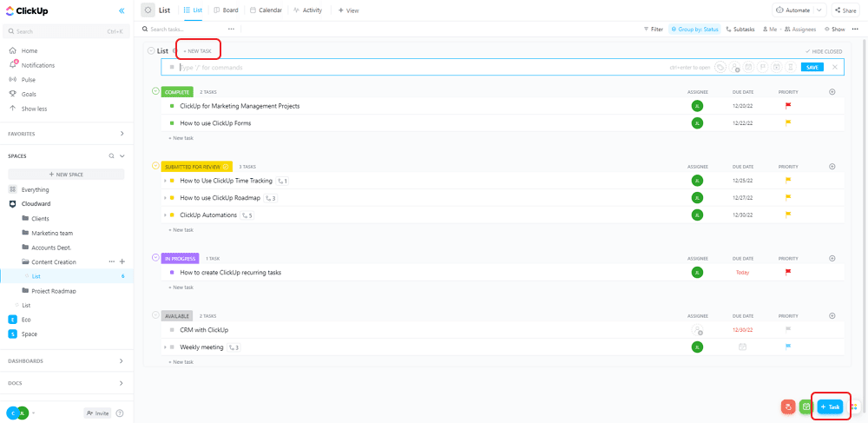
Task: Click purple In Progress status label
Action: 180,258
